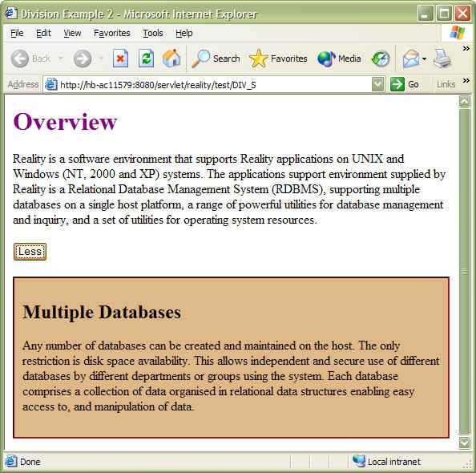Open the Favorites star pane
The image size is (476, 473).
(278, 59)
